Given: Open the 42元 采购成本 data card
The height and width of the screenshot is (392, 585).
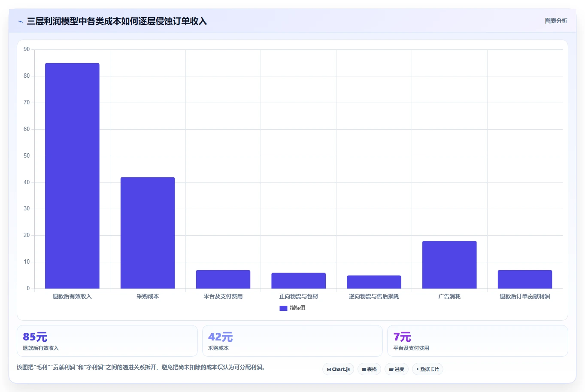Looking at the screenshot, I should [x=292, y=341].
